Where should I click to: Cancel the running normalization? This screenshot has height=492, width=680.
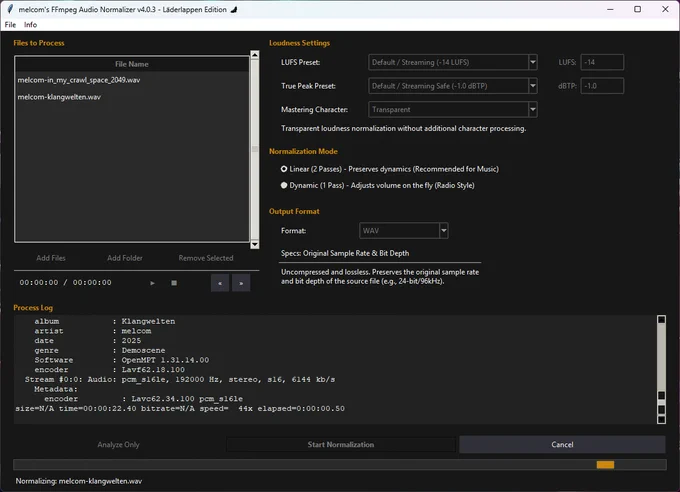click(x=562, y=444)
